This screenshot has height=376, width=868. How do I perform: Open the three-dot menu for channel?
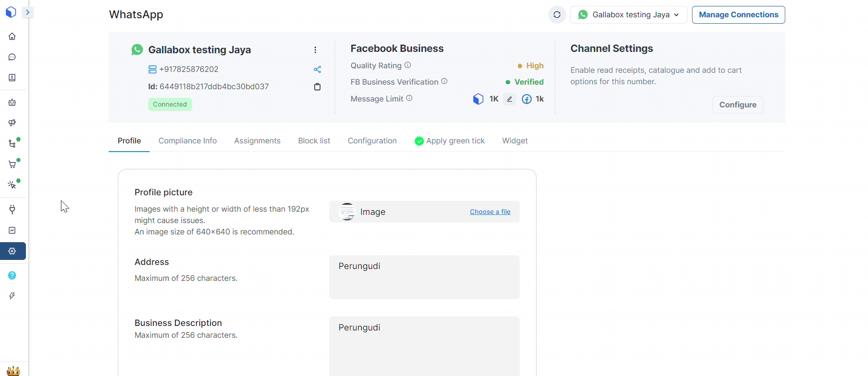click(x=315, y=50)
